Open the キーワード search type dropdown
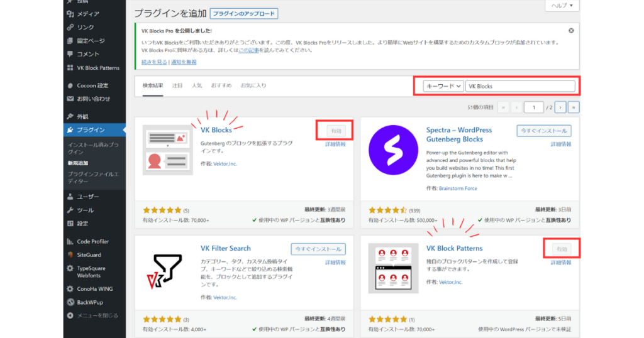 (x=443, y=86)
